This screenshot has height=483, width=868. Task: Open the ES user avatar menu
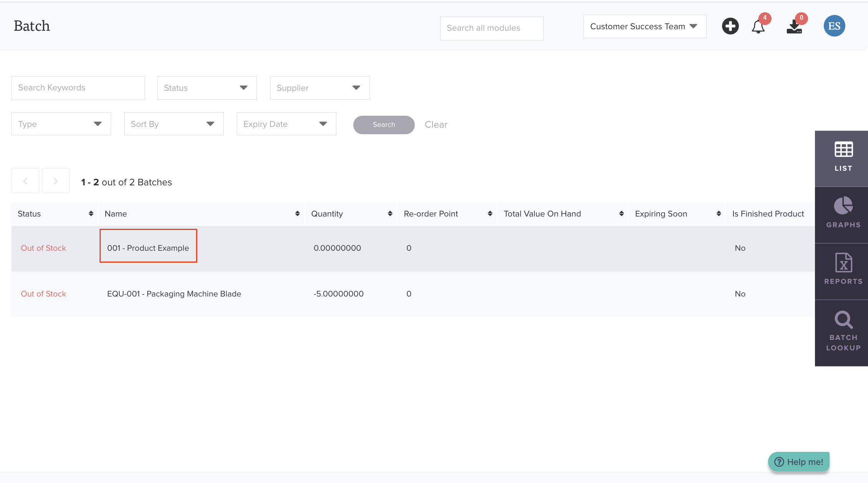pyautogui.click(x=834, y=26)
